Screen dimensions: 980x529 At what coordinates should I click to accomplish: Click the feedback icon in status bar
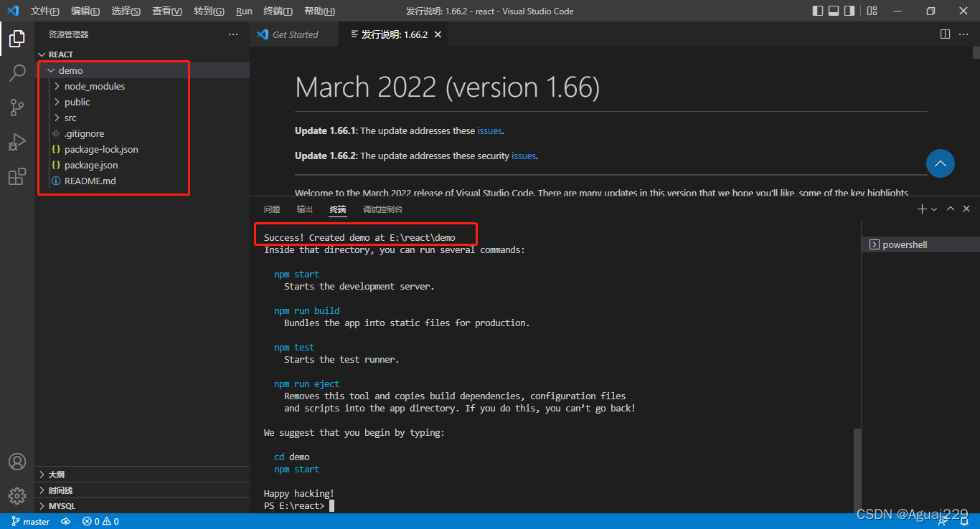943,521
